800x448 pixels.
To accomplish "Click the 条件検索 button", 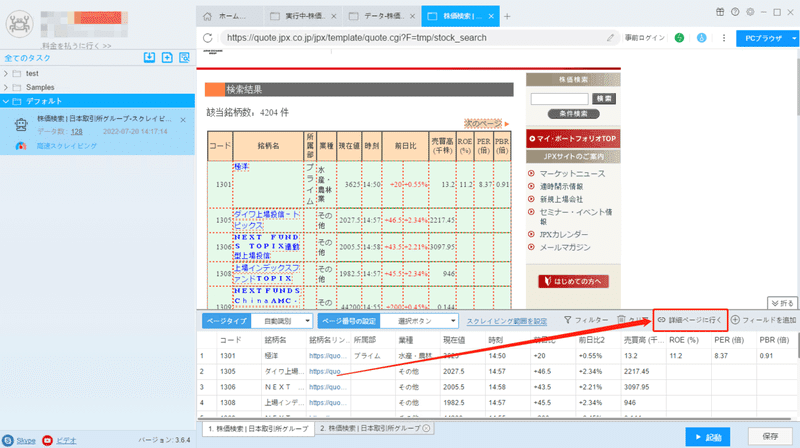I will pyautogui.click(x=573, y=114).
